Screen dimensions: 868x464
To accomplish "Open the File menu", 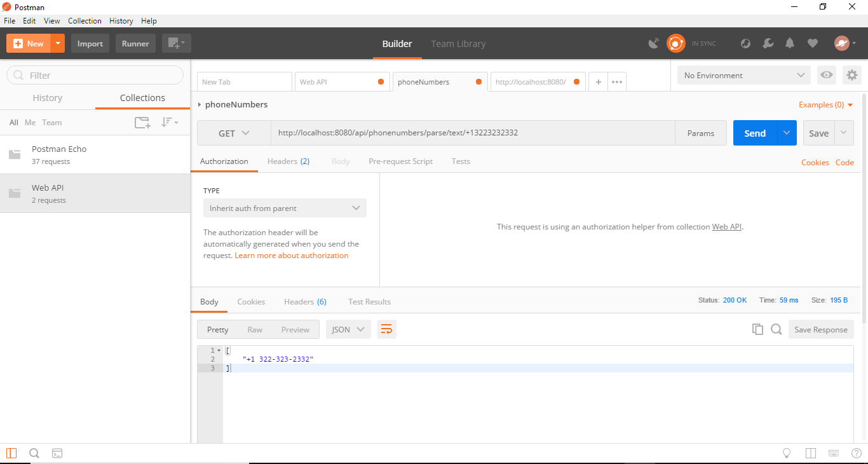I will click(10, 21).
